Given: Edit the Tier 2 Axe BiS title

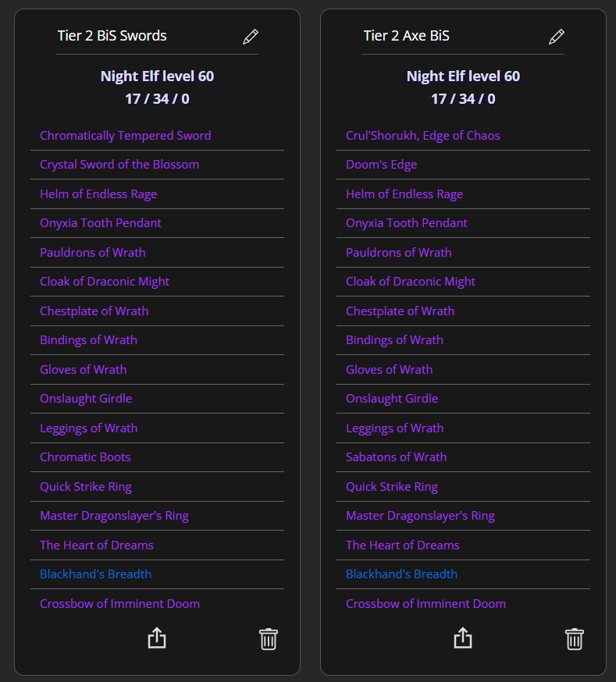Looking at the screenshot, I should point(556,36).
